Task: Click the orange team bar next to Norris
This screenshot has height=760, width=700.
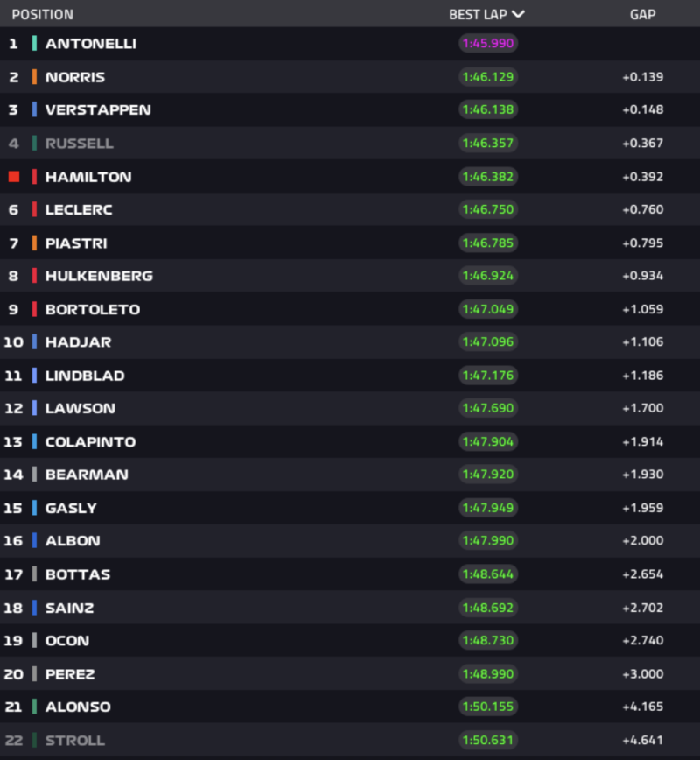Action: [x=34, y=76]
